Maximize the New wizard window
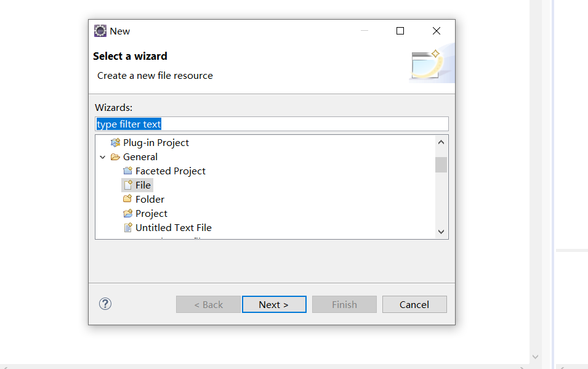Viewport: 588px width, 369px height. coord(400,31)
